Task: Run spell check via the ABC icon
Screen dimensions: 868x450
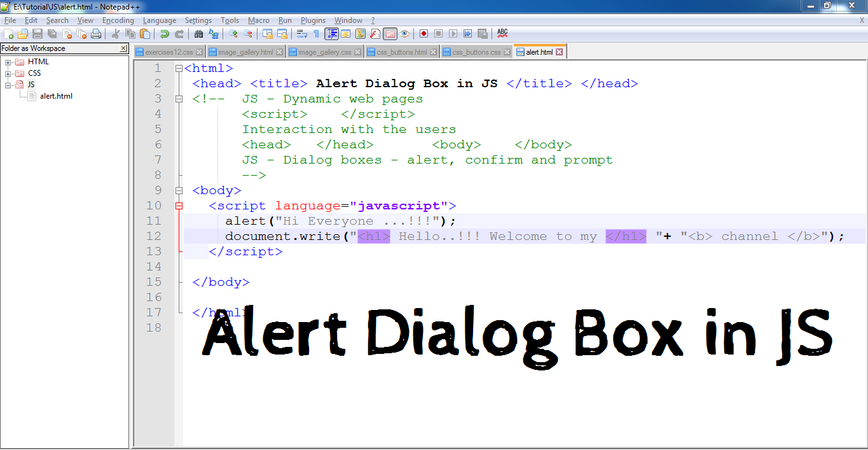Action: [x=502, y=33]
